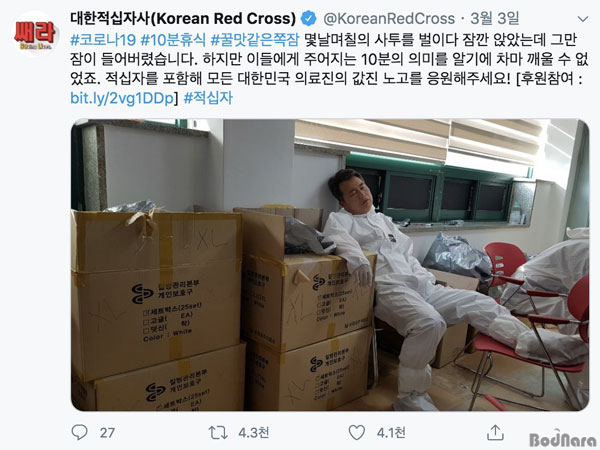The image size is (600, 450).
Task: Open the #10분휴식 hashtag
Action: (173, 39)
